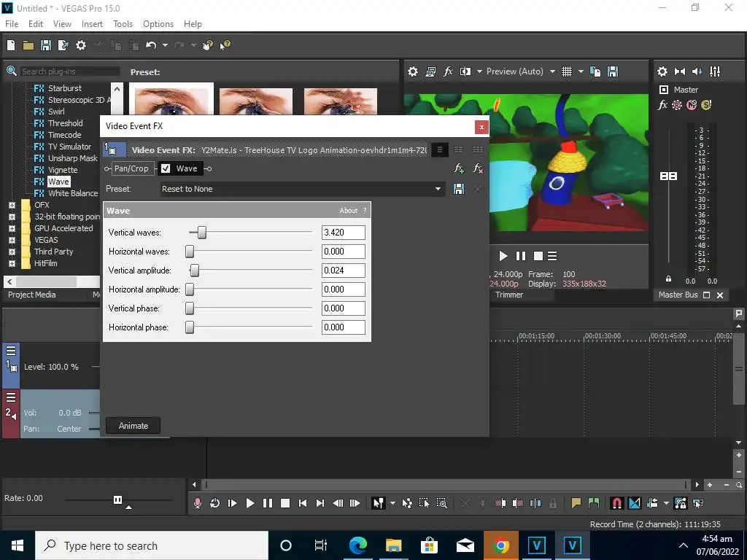This screenshot has width=747, height=560.
Task: Save Wave preset with disk icon
Action: [x=458, y=189]
